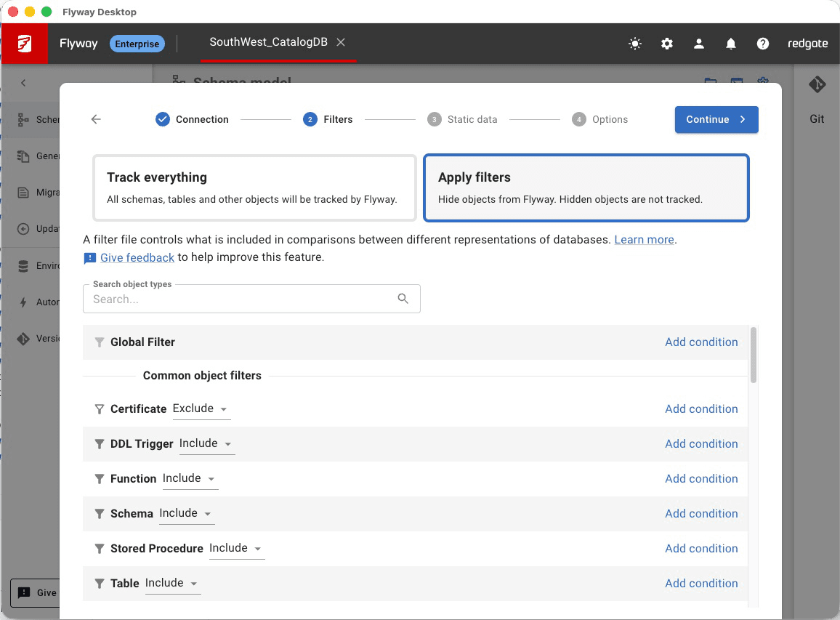
Task: Open settings gear in top bar
Action: tap(667, 44)
